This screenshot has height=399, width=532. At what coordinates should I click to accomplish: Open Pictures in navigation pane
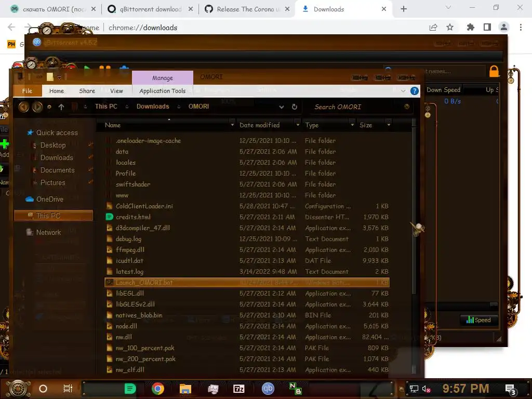[x=52, y=182]
